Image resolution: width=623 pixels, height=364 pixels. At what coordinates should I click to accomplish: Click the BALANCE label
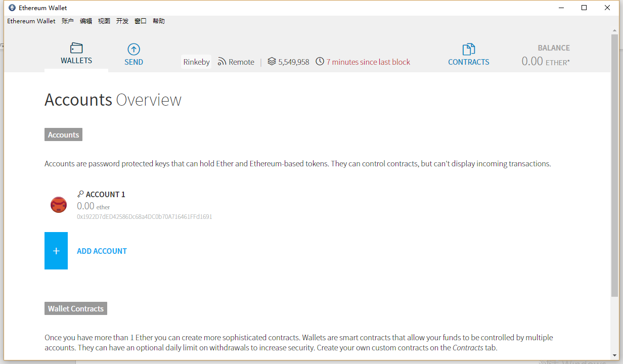(554, 48)
